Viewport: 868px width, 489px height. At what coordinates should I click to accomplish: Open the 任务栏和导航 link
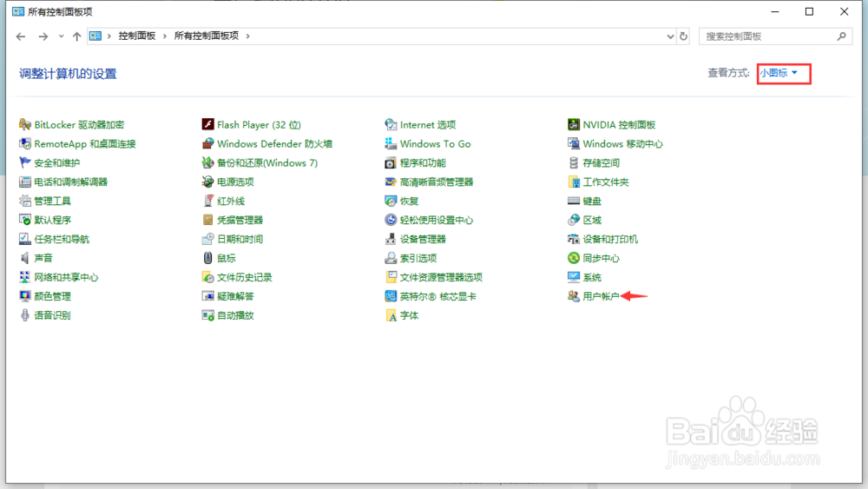tap(62, 239)
